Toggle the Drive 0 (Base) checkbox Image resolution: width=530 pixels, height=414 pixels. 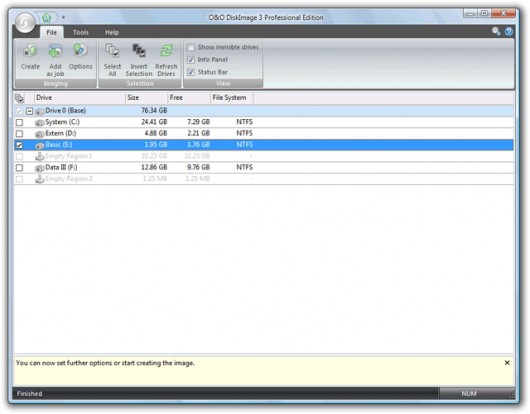click(x=20, y=111)
